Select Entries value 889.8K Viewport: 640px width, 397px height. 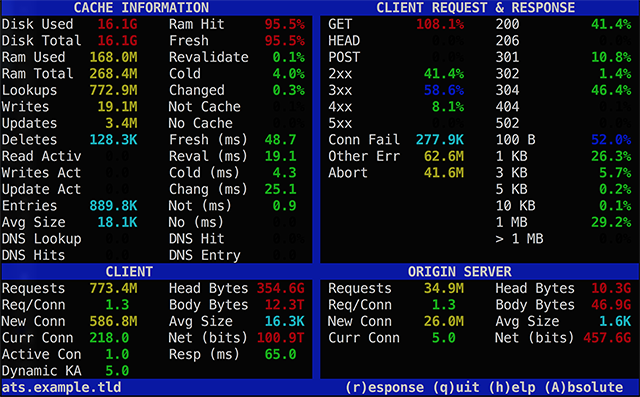point(113,206)
